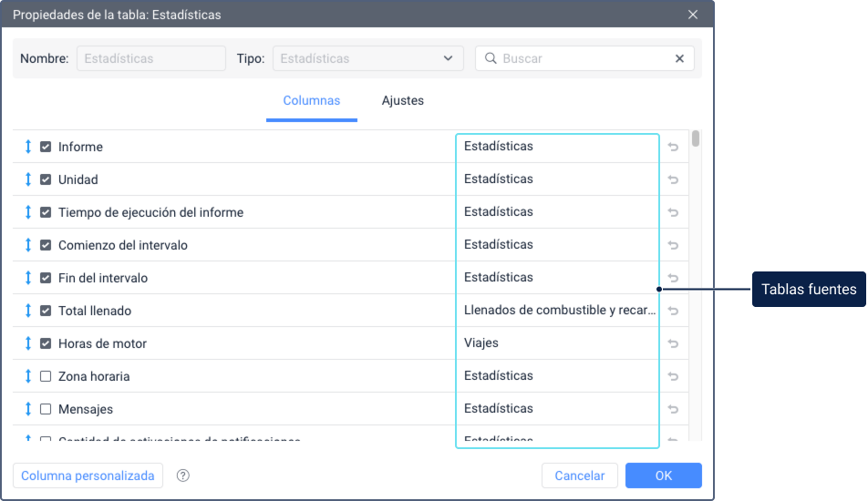Switch to the Ajustes tab
The width and height of the screenshot is (868, 501).
[402, 100]
